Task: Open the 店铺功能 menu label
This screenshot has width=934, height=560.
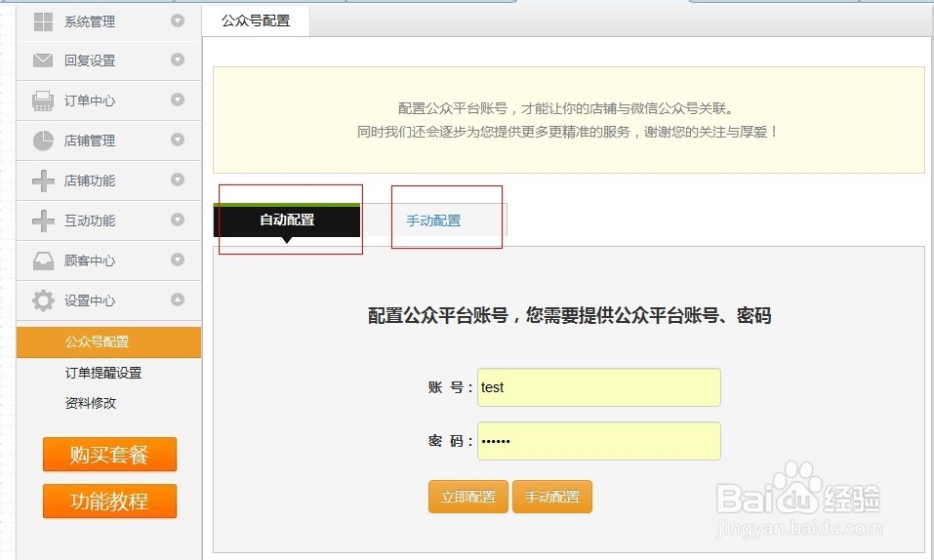Action: tap(90, 180)
